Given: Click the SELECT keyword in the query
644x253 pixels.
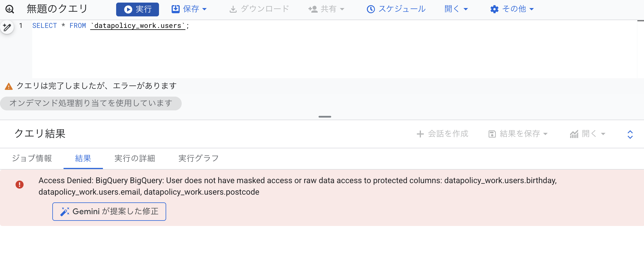Looking at the screenshot, I should [45, 26].
